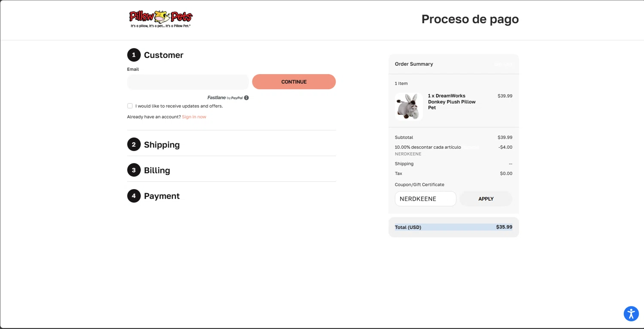Screen dimensions: 644x329
Task: Select the step 1 Customer number badge
Action: (134, 55)
